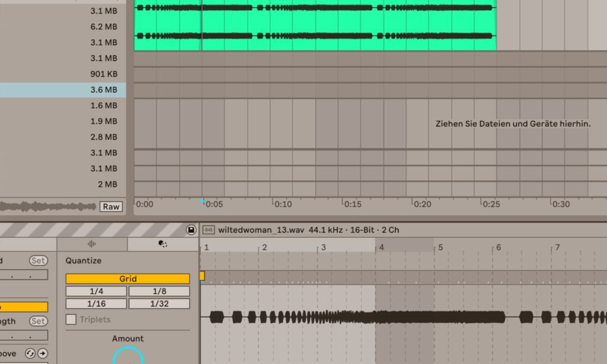Click the groove hot-swap circular arrows icon

[30, 353]
